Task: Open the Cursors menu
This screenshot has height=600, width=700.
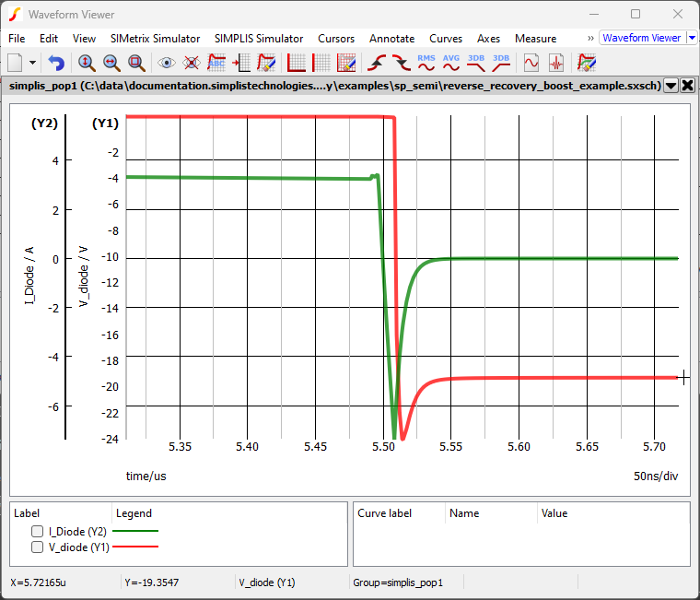Action: (x=335, y=39)
